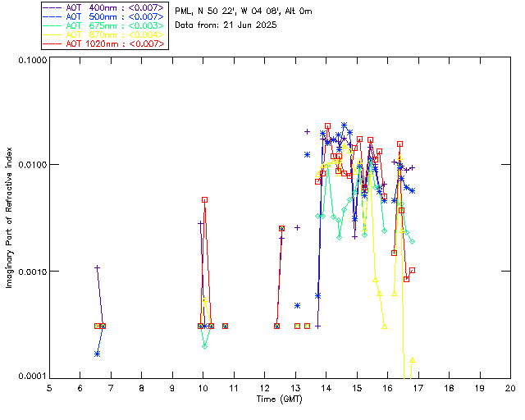
Task: Click the x-axis tick label 20
Action: (x=510, y=387)
